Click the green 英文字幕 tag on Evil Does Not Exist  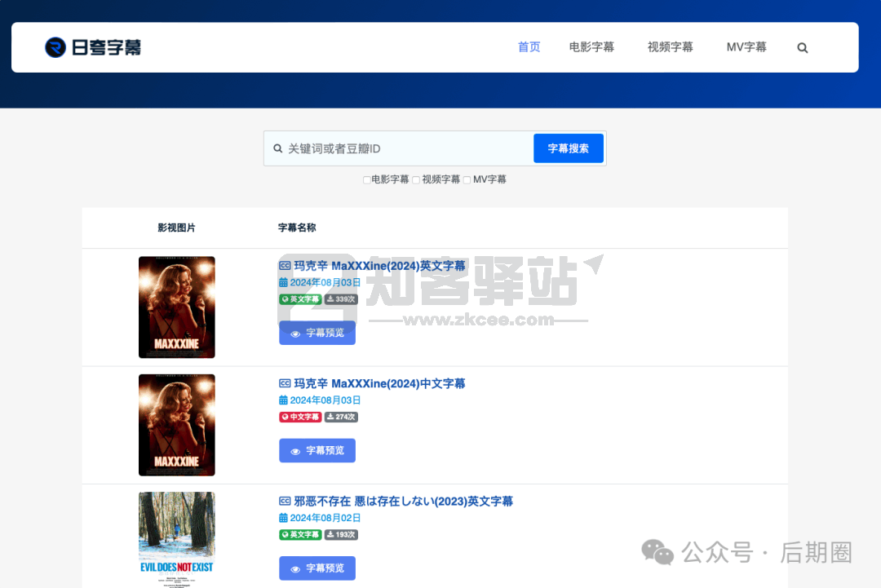coord(300,534)
